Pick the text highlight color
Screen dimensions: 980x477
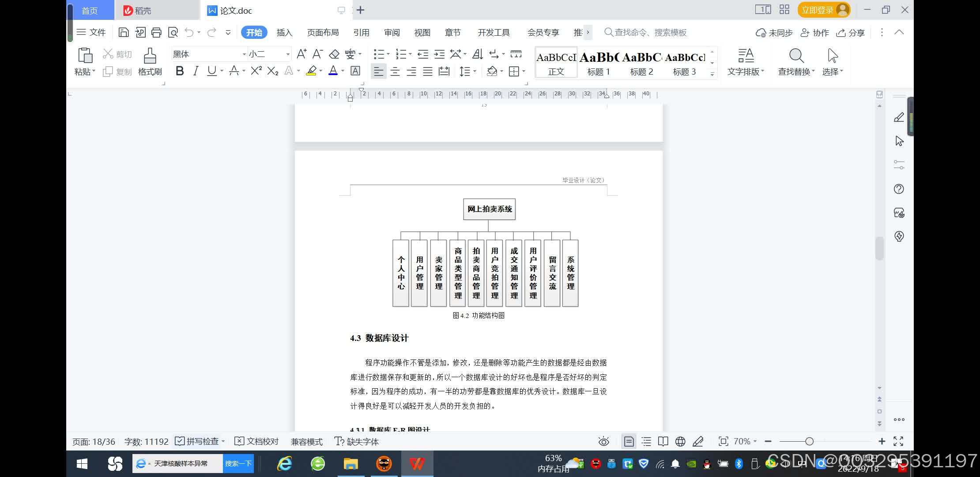click(x=311, y=71)
